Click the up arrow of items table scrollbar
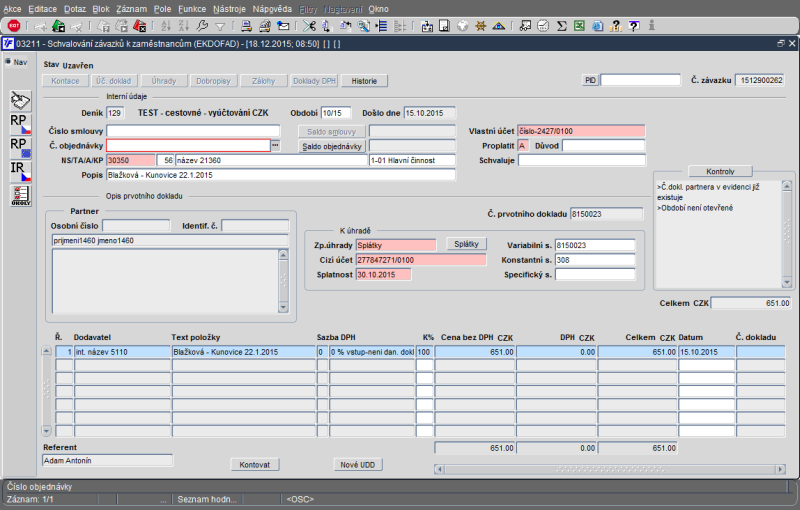 [46, 351]
